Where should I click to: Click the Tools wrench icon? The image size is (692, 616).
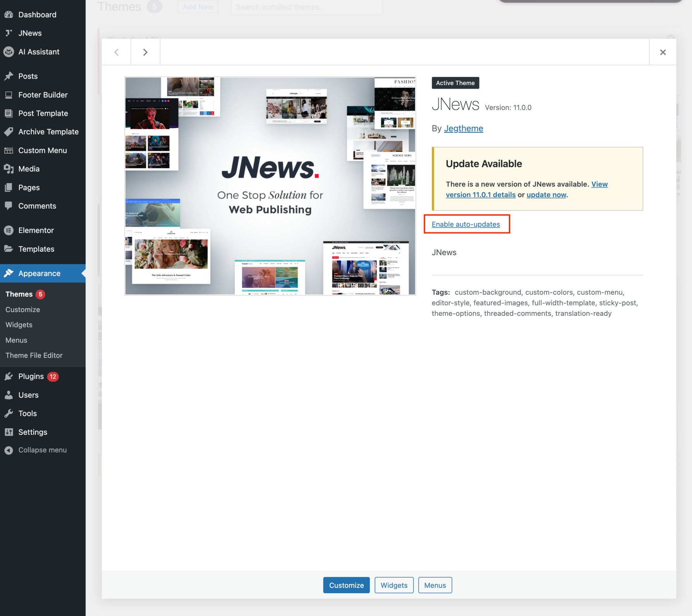9,414
